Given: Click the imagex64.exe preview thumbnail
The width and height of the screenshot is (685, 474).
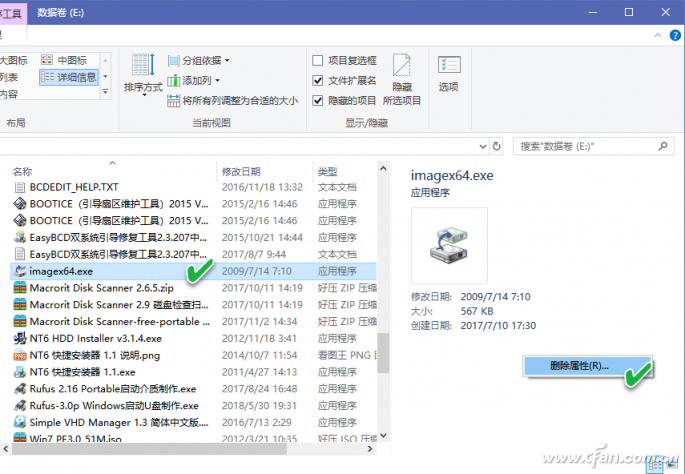Looking at the screenshot, I should tap(449, 246).
